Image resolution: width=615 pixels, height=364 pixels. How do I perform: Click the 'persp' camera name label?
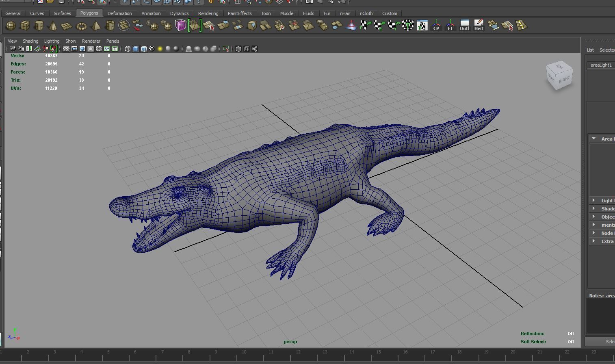click(290, 342)
